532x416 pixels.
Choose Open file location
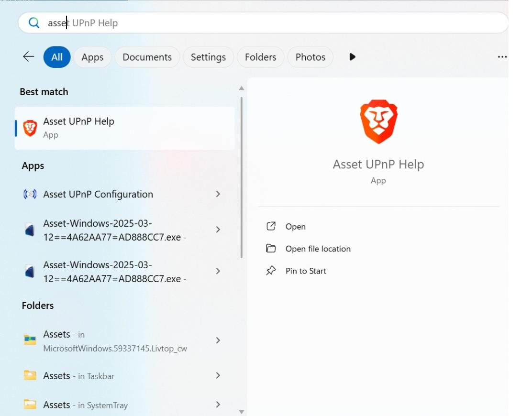pyautogui.click(x=318, y=249)
